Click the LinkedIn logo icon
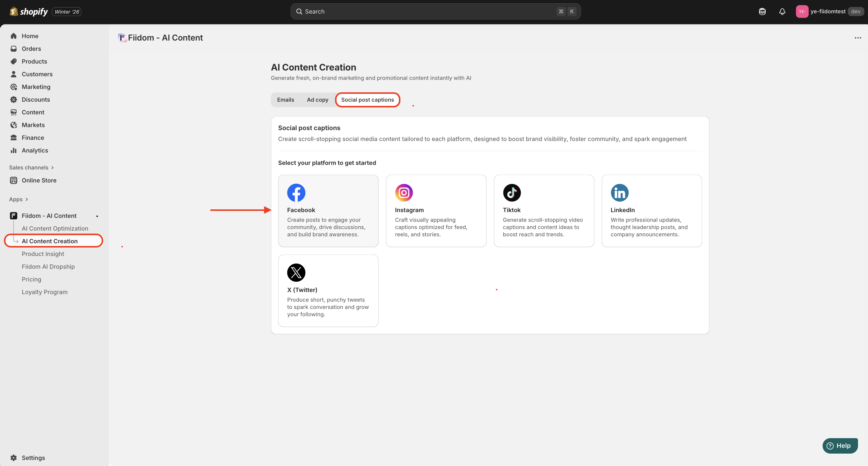This screenshot has height=466, width=868. point(619,193)
